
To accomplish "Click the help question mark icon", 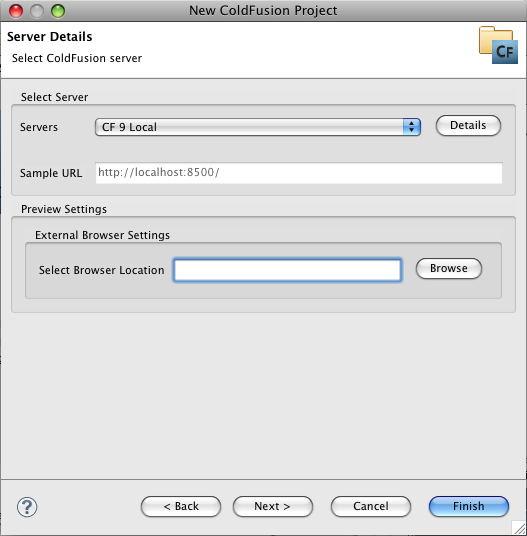I will tap(27, 507).
